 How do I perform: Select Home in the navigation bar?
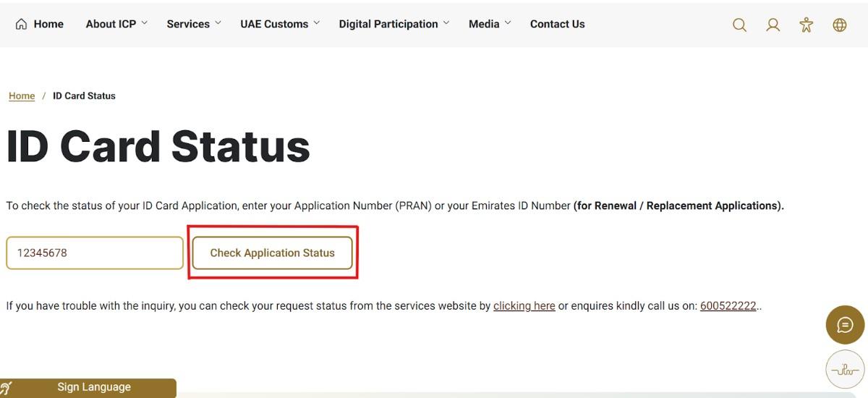pyautogui.click(x=48, y=24)
